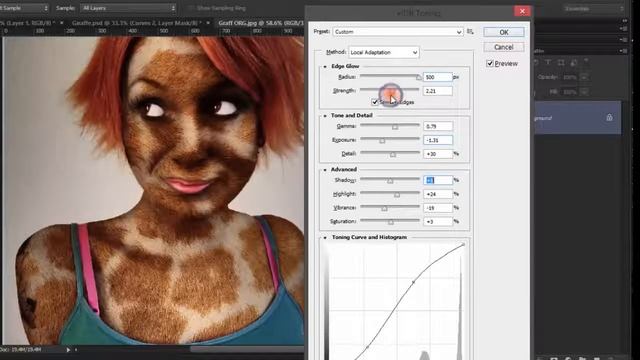Close the HDR Toning dialog with red X

click(522, 11)
